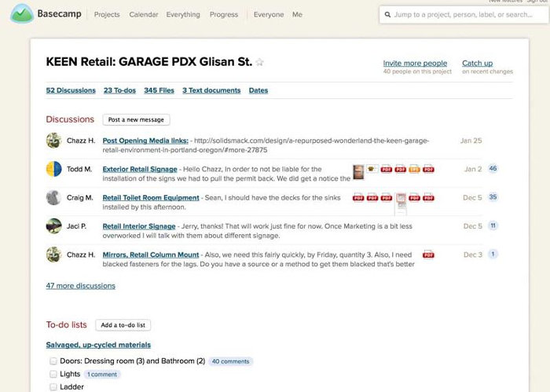Tick the Ladder to-do checkbox
This screenshot has height=392, width=550.
pos(53,387)
